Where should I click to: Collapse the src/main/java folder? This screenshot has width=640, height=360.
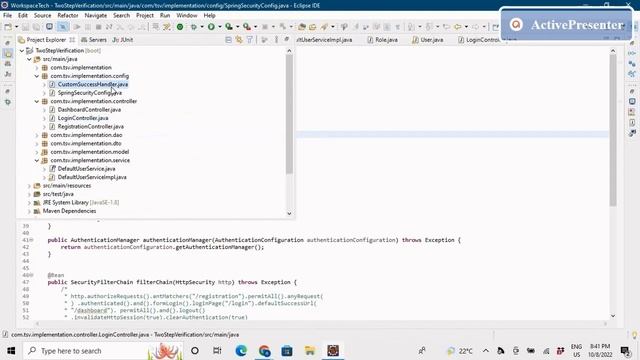pyautogui.click(x=29, y=59)
